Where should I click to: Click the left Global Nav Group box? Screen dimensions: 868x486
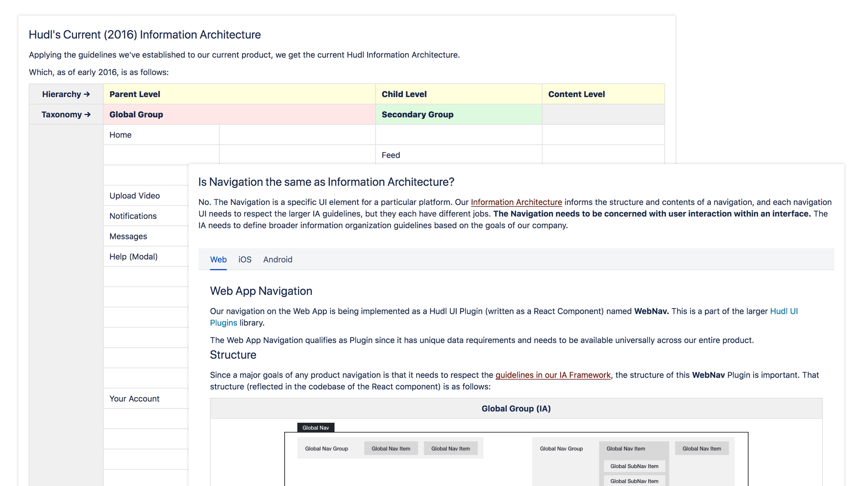[390, 448]
